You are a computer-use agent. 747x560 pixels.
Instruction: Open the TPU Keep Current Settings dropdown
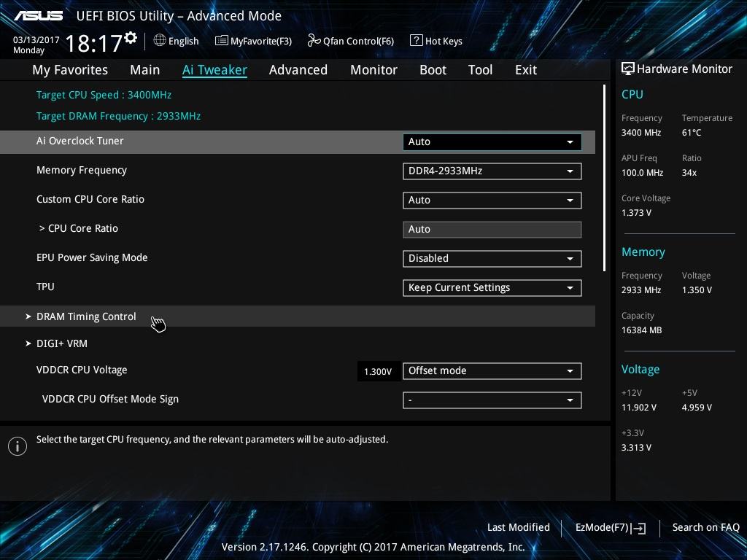point(492,287)
